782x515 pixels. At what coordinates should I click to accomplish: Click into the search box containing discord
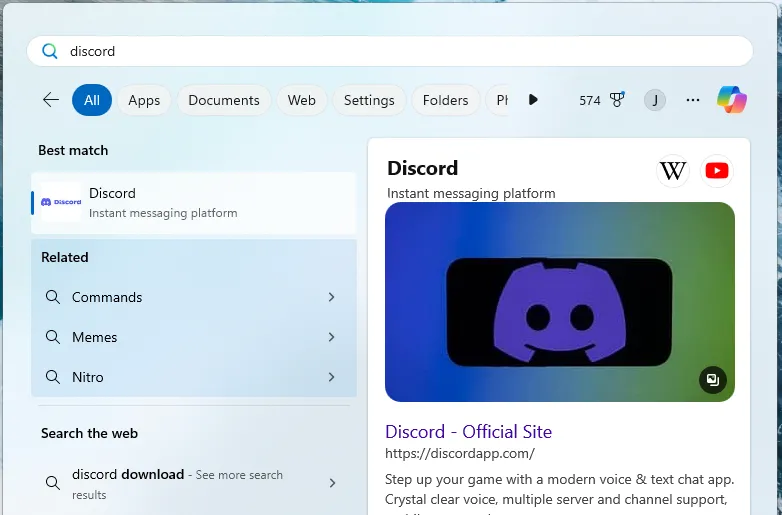click(x=400, y=51)
